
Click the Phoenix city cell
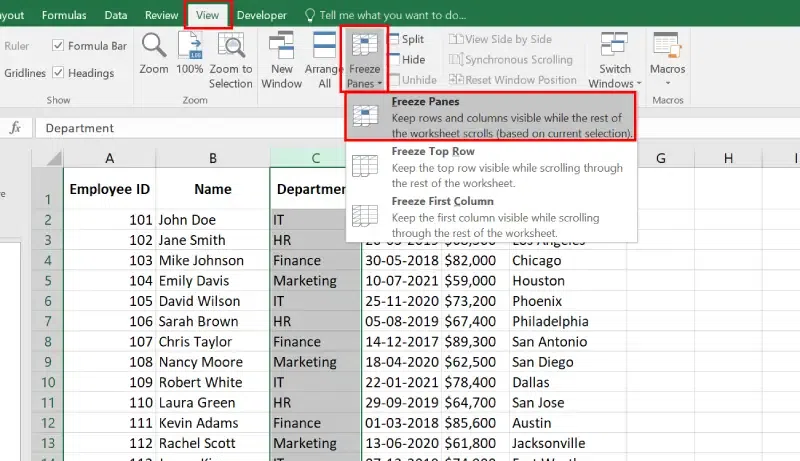568,301
